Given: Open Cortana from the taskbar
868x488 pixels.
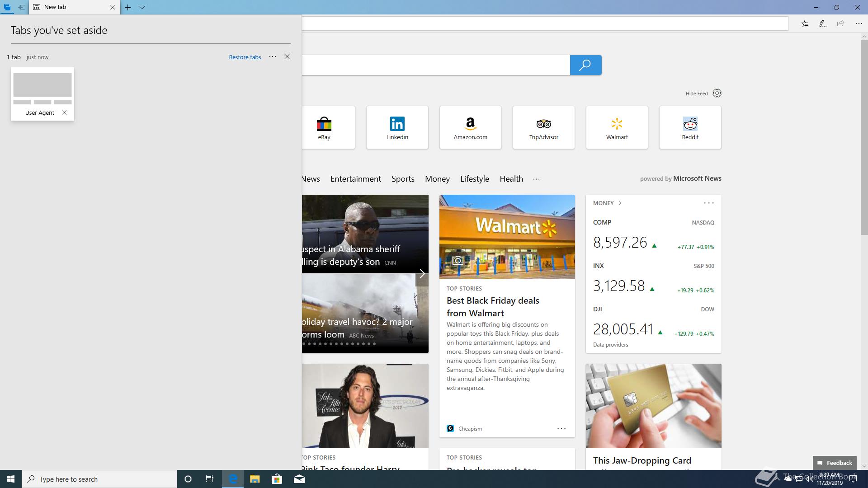Looking at the screenshot, I should click(x=188, y=479).
